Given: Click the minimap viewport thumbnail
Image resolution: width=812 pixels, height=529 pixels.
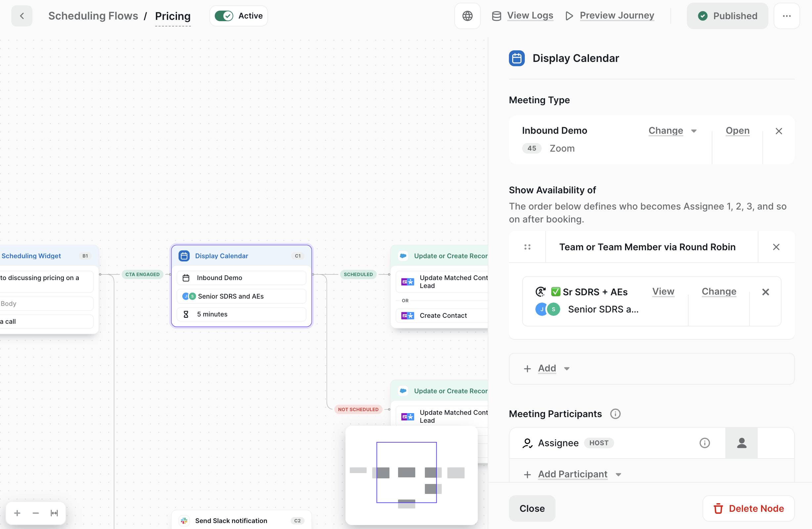Looking at the screenshot, I should (x=406, y=473).
